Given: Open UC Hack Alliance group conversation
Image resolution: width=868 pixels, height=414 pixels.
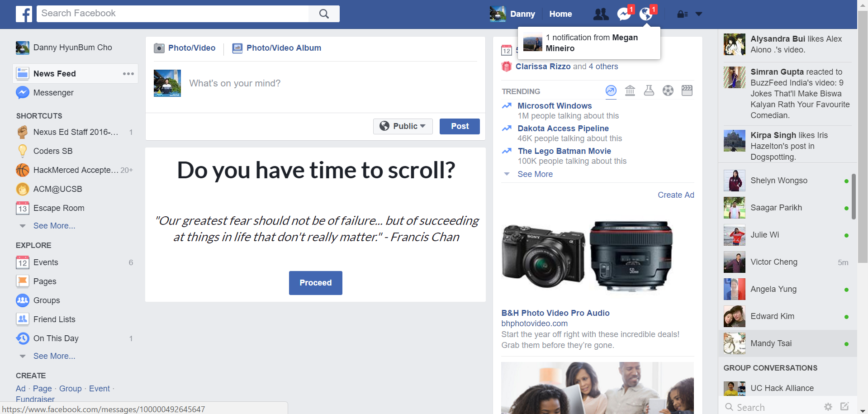Looking at the screenshot, I should point(787,388).
